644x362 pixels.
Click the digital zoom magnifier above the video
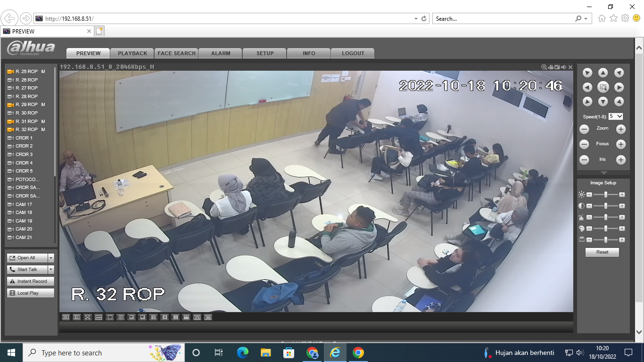point(544,67)
